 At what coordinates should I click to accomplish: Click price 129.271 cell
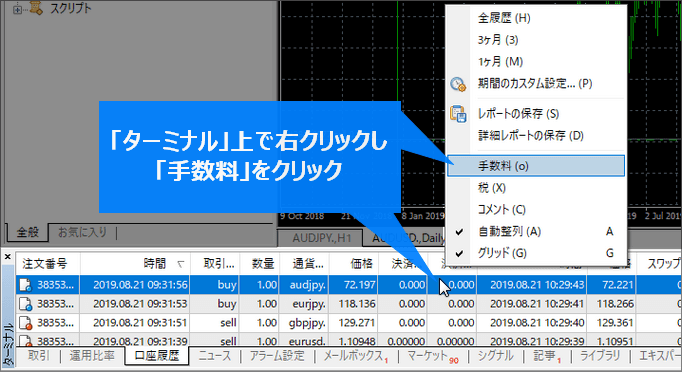(x=357, y=323)
